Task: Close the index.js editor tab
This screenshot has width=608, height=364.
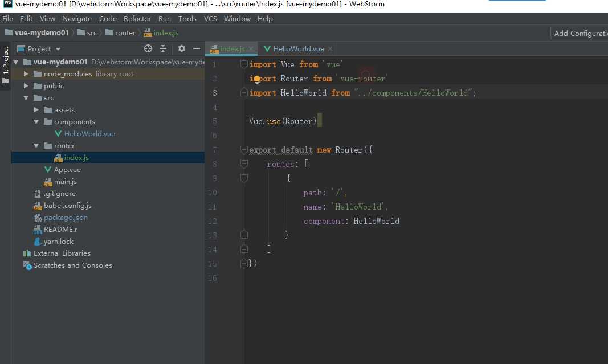Action: coord(251,49)
